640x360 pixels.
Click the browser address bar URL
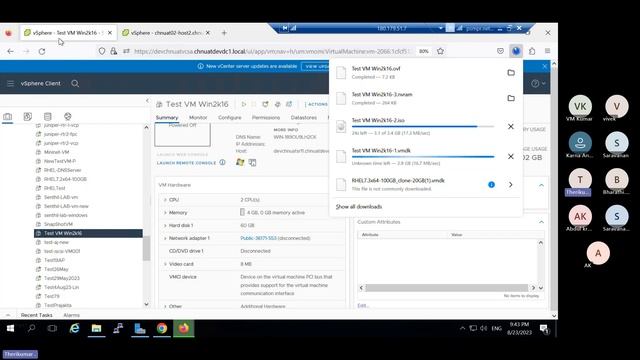[x=271, y=51]
